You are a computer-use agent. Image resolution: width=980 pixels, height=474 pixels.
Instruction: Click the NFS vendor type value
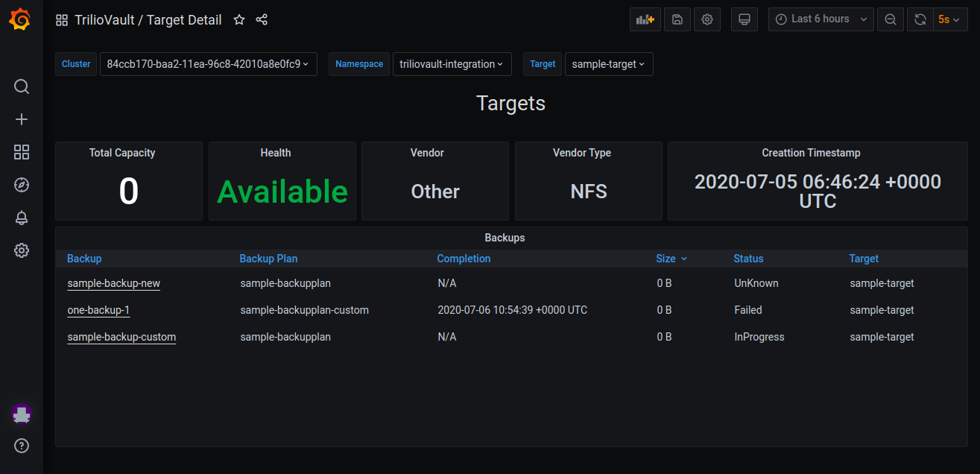(x=589, y=192)
